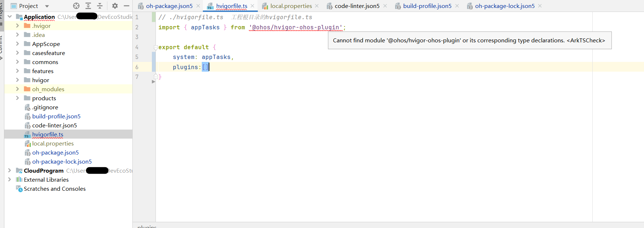The width and height of the screenshot is (644, 228).
Task: Click the Application module icon
Action: 19,17
